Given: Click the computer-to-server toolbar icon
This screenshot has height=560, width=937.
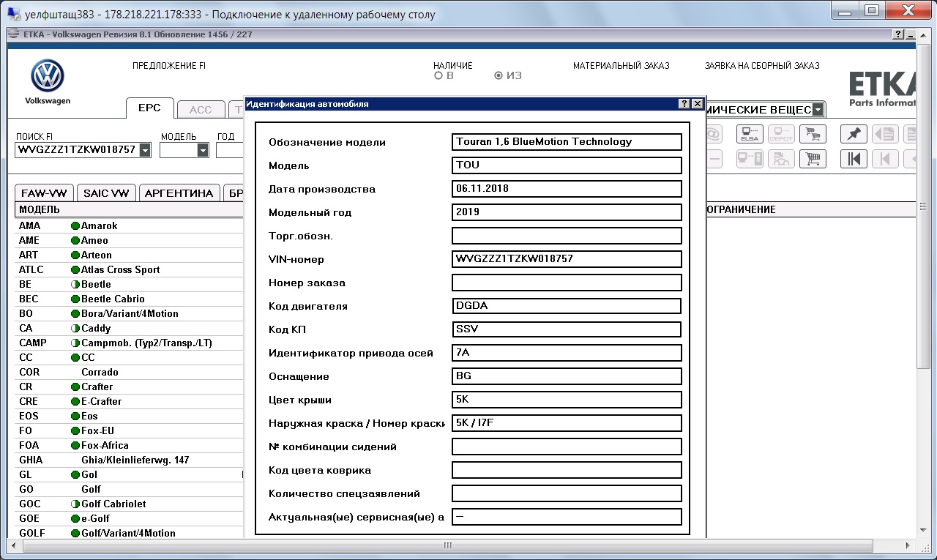Looking at the screenshot, I should pyautogui.click(x=750, y=158).
